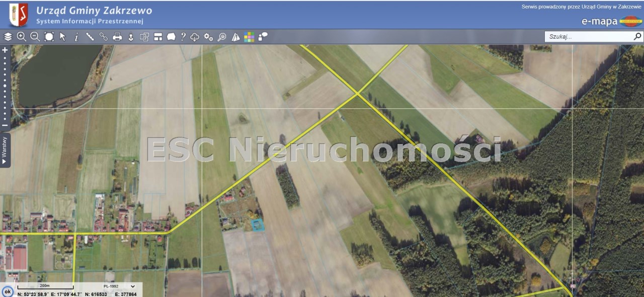Select the zoom in magnifier tool
Screen dimensions: 644x297
(x=21, y=37)
